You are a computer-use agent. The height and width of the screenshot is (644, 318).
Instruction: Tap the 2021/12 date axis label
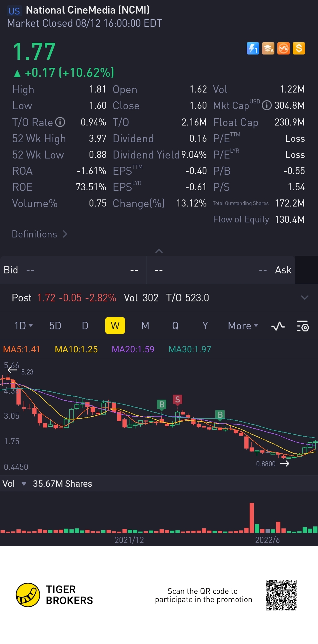129,540
